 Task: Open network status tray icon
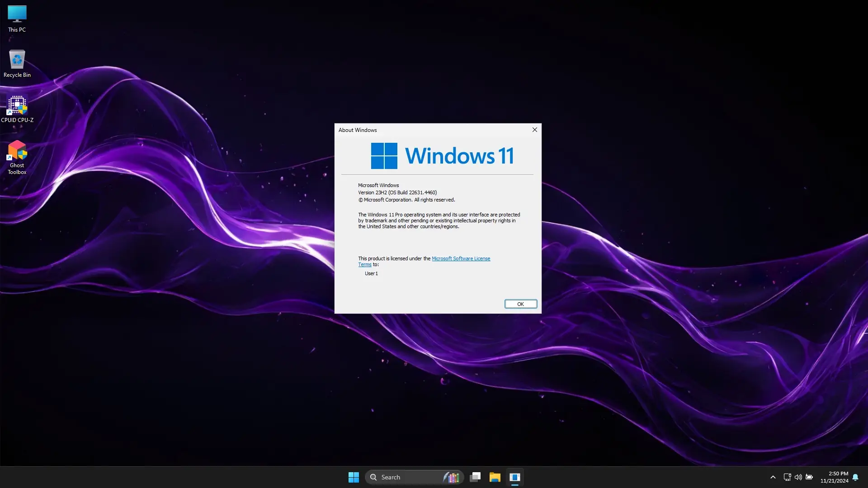[787, 477]
